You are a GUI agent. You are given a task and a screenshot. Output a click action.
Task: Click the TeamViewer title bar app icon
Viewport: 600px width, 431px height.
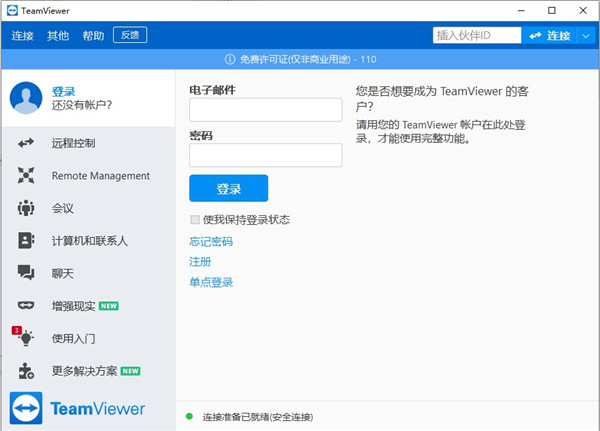click(12, 11)
